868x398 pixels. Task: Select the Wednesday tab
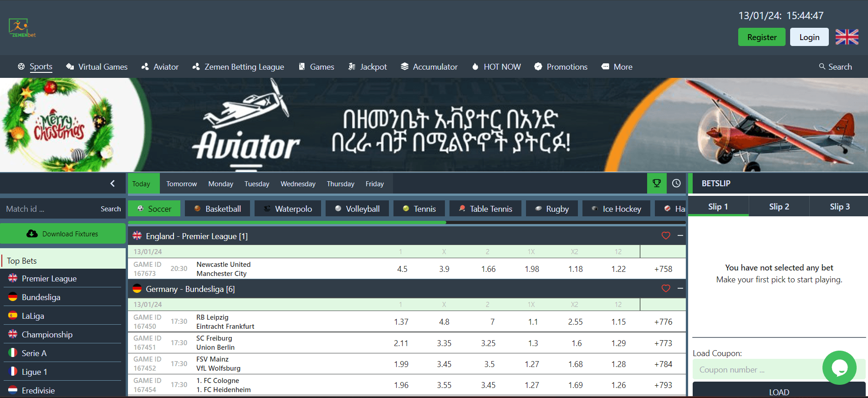298,184
